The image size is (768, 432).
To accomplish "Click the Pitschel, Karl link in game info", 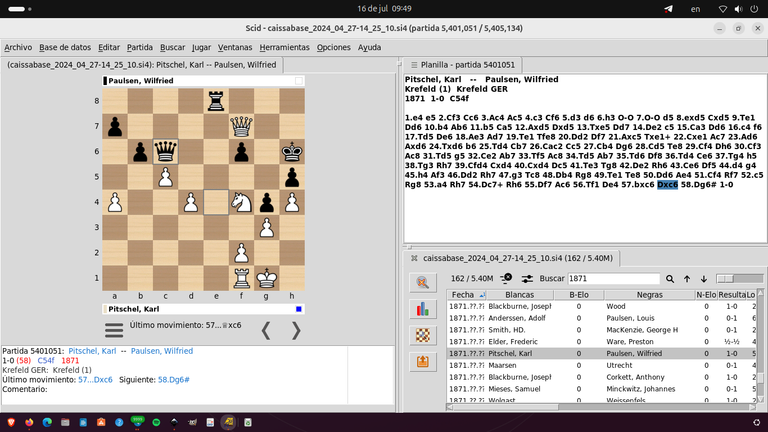I will 92,351.
